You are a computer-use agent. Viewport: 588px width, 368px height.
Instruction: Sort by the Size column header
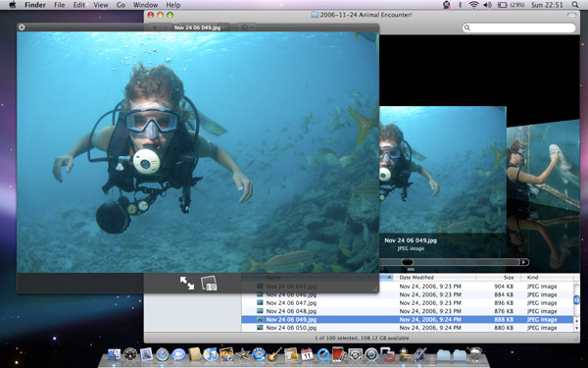tap(499, 278)
